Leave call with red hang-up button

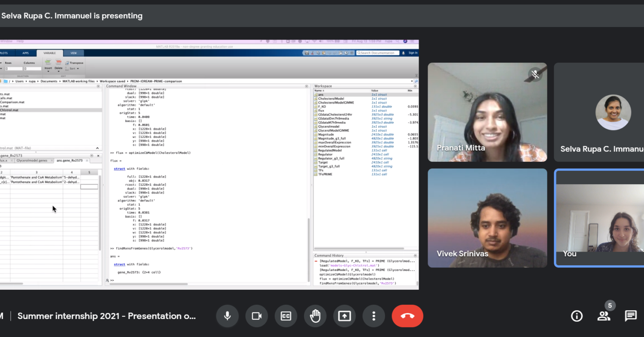407,316
